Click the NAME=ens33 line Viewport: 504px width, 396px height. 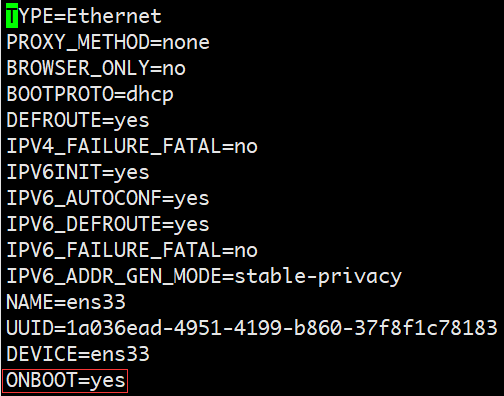coord(66,302)
